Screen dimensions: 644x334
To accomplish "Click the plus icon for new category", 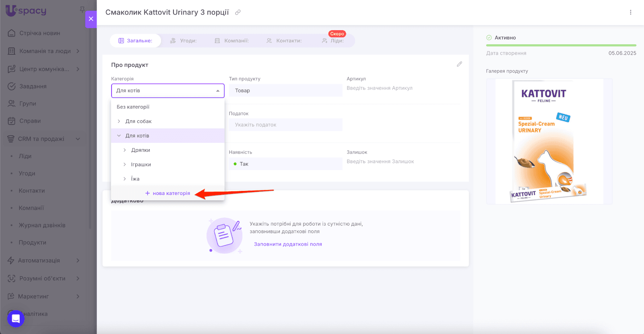I will click(147, 193).
